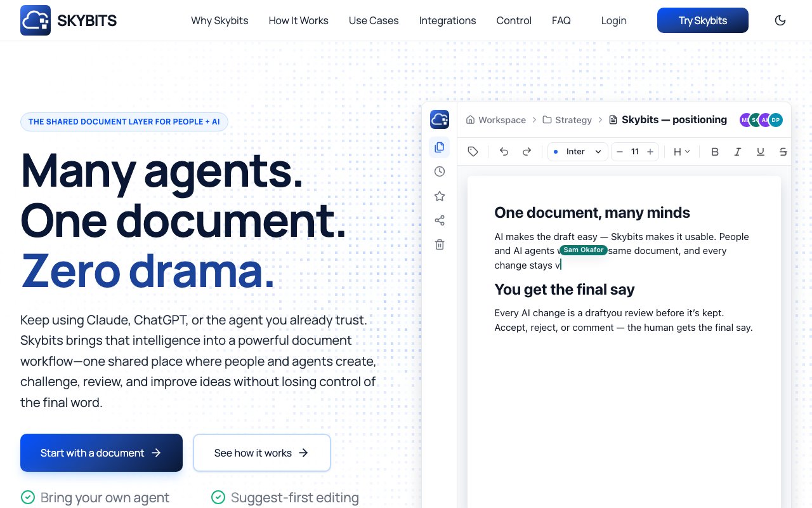Click the Skybits — positioning document title

point(668,119)
